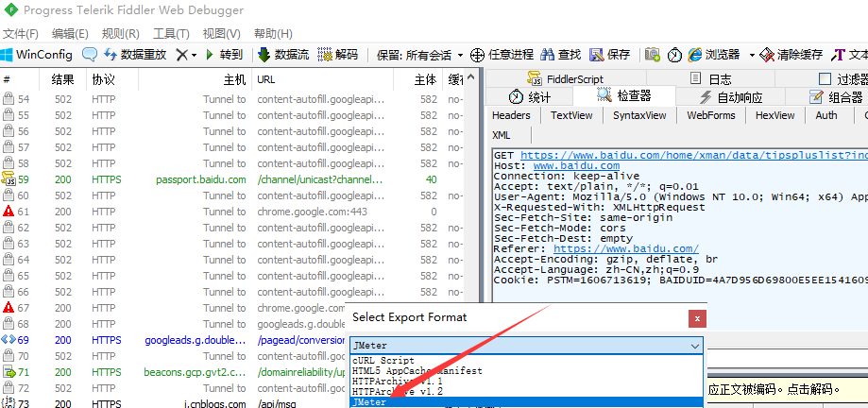Click the Browser (浏览器) toolbar button
The width and height of the screenshot is (868, 408).
pyautogui.click(x=713, y=54)
